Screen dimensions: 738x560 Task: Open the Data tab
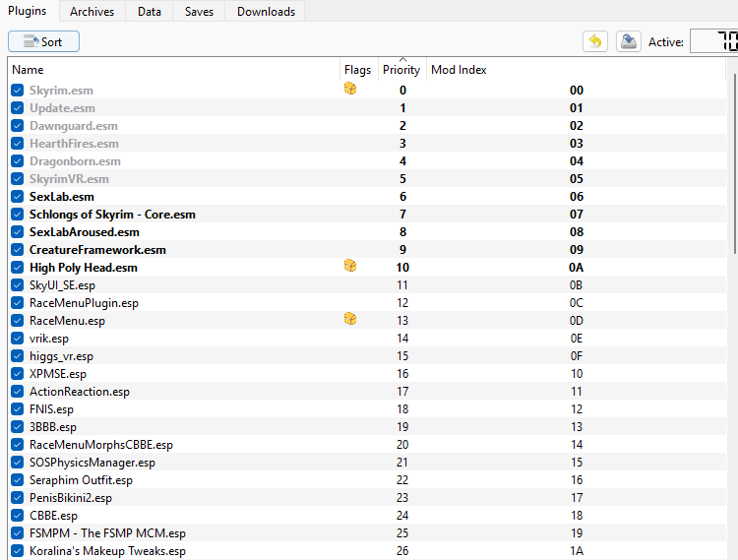(x=150, y=11)
